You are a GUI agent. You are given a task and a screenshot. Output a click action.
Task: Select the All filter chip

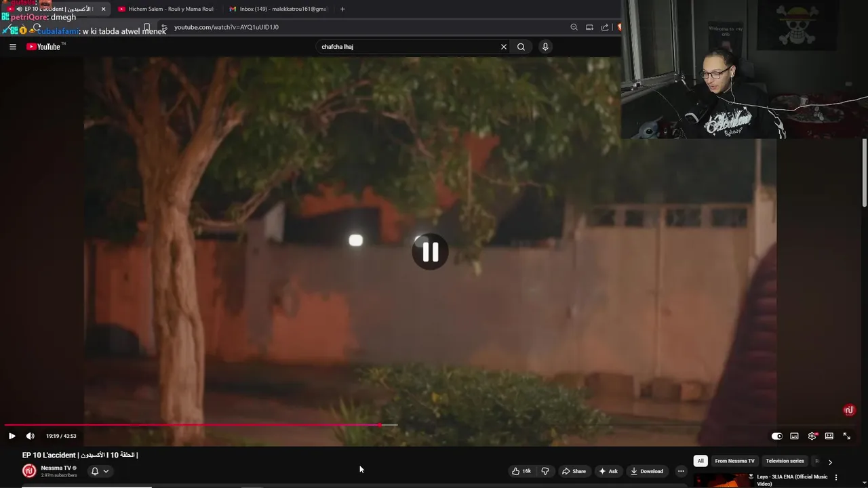(x=701, y=461)
